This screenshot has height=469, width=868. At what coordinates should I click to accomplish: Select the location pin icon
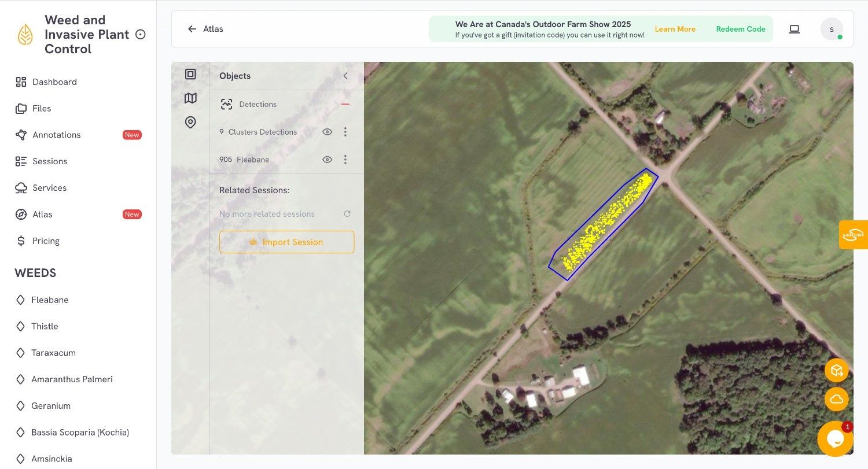click(190, 122)
